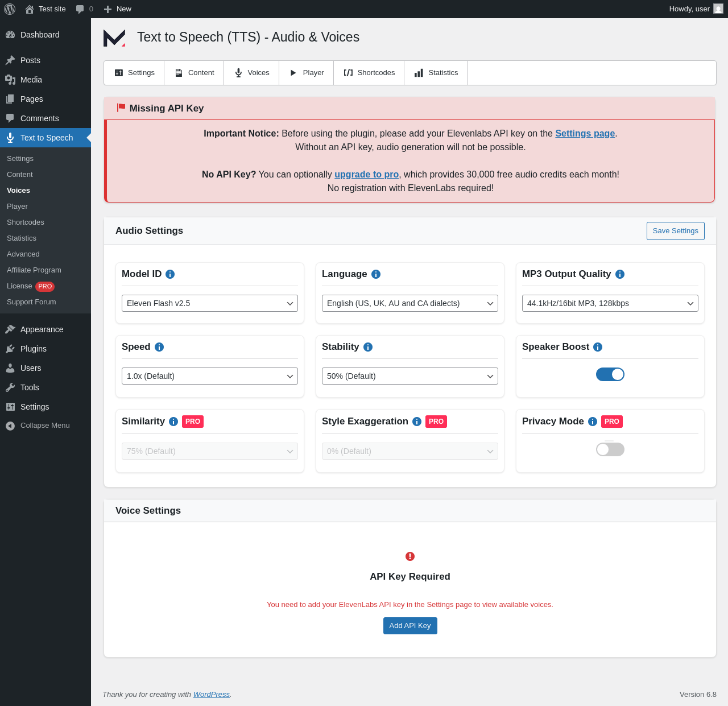The width and height of the screenshot is (728, 706).
Task: Click the WordPress logo in admin bar
Action: coord(10,9)
